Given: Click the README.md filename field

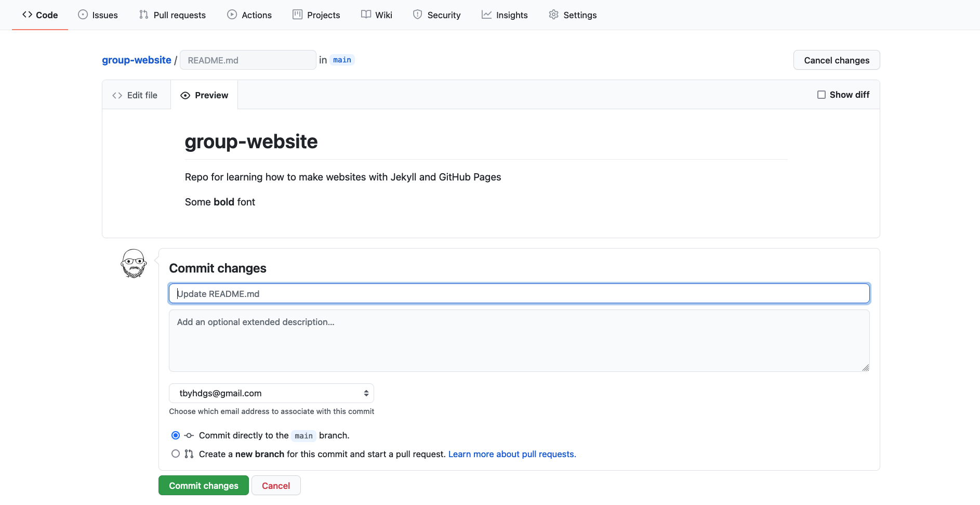Looking at the screenshot, I should (x=248, y=60).
